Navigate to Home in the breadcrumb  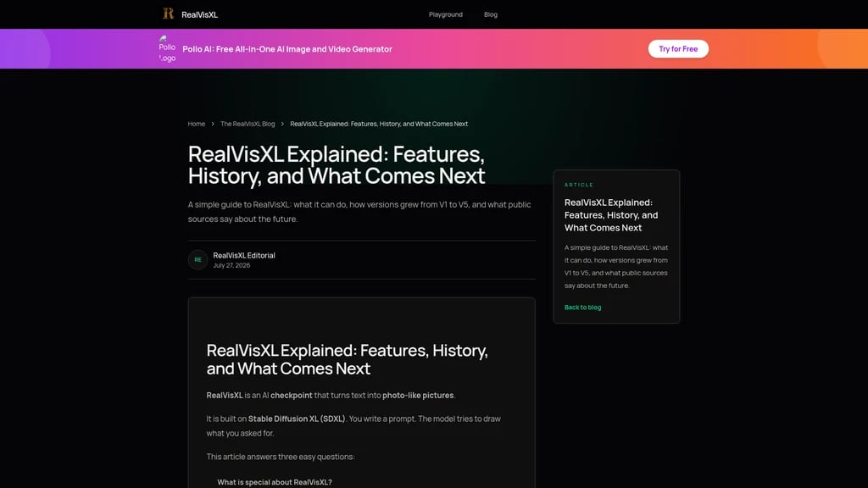(196, 124)
